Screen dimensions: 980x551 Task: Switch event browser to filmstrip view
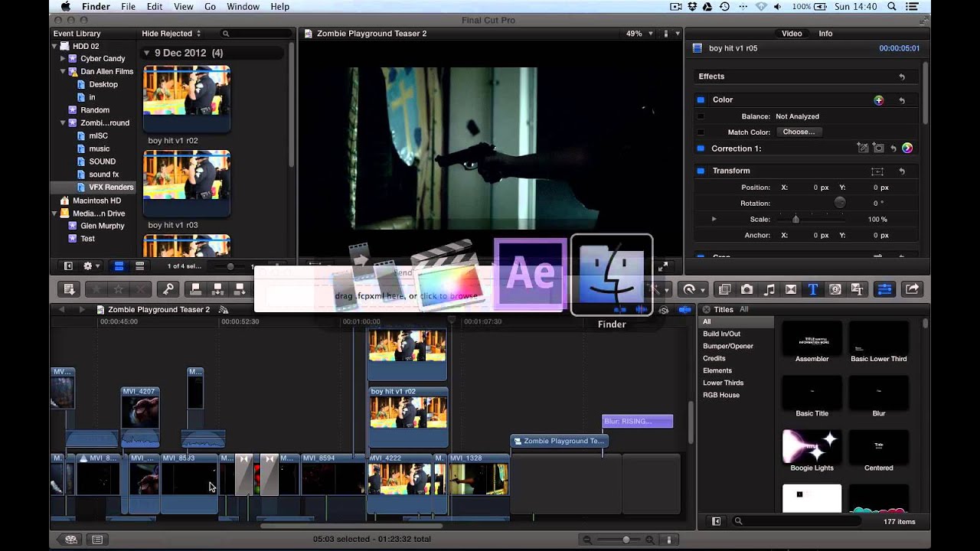point(119,266)
